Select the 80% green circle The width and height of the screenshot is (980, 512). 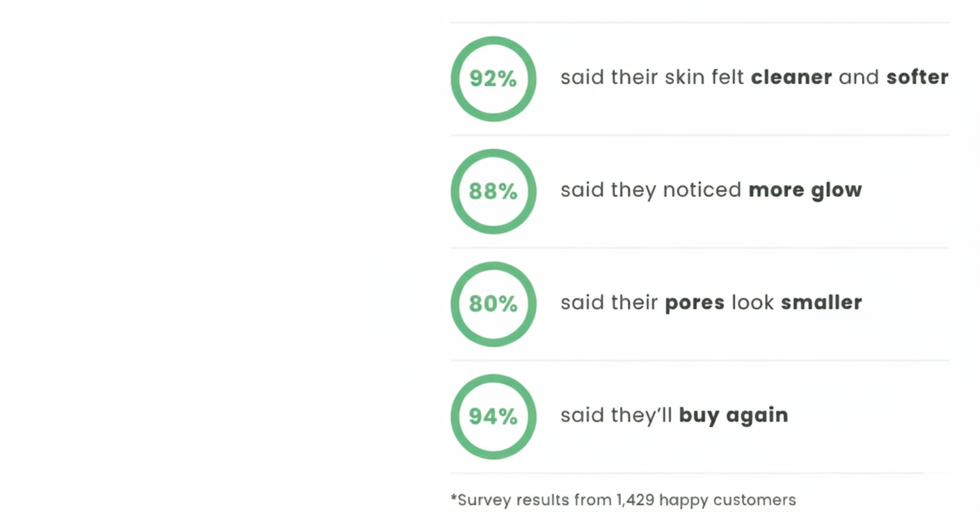[493, 304]
